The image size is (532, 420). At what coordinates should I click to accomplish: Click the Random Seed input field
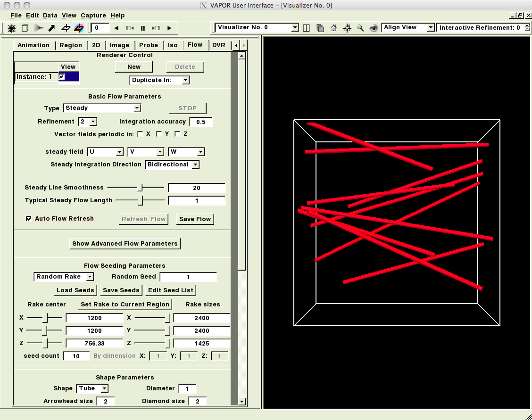(188, 277)
